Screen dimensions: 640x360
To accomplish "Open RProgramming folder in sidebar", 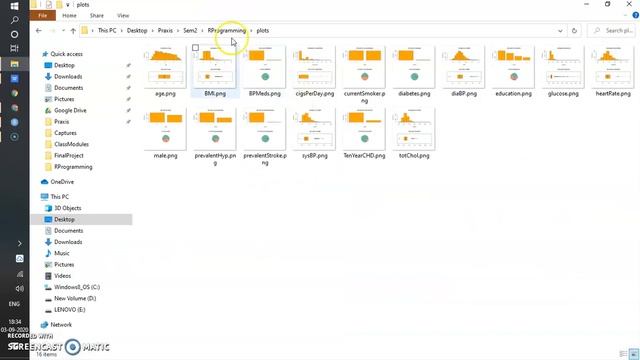I will pos(73,167).
